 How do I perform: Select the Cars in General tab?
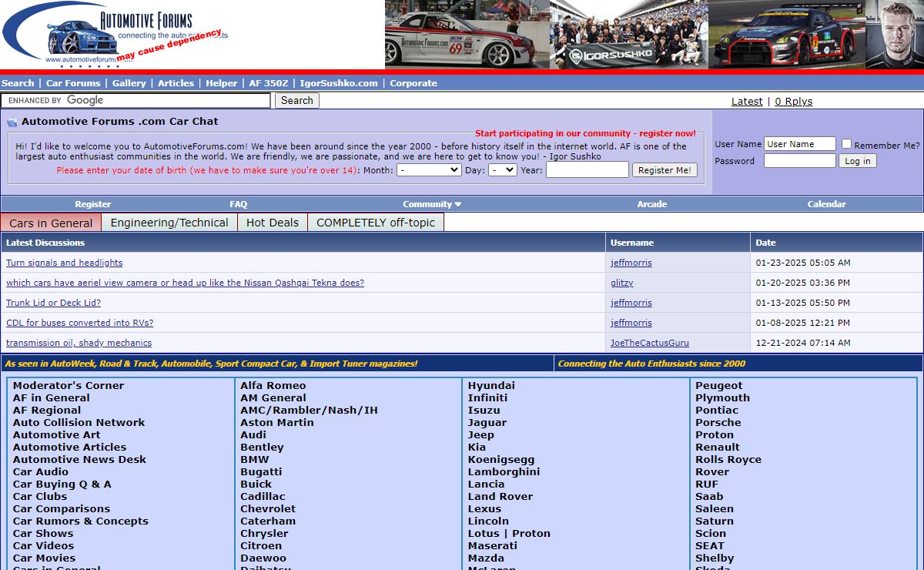click(51, 223)
